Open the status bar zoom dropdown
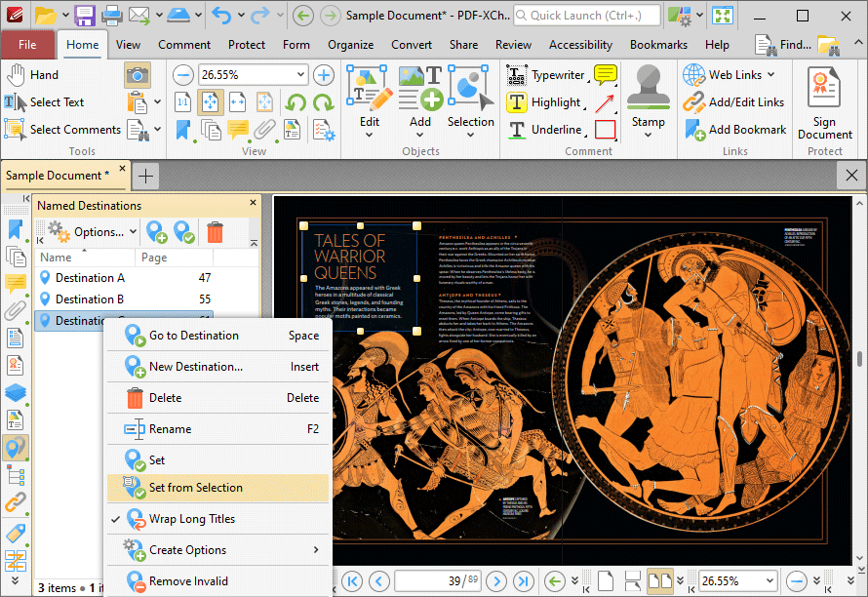The image size is (868, 597). point(769,581)
